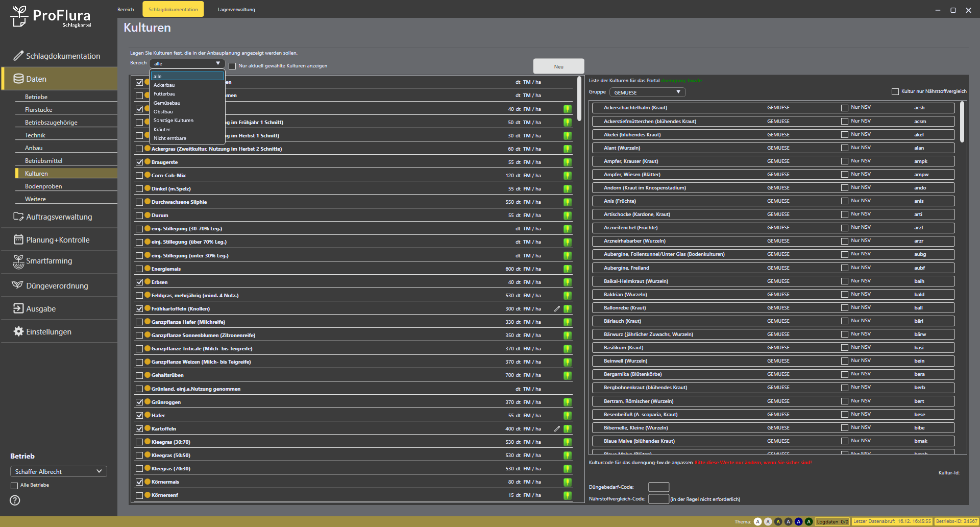Click the green crop icon for Körnermais

567,482
